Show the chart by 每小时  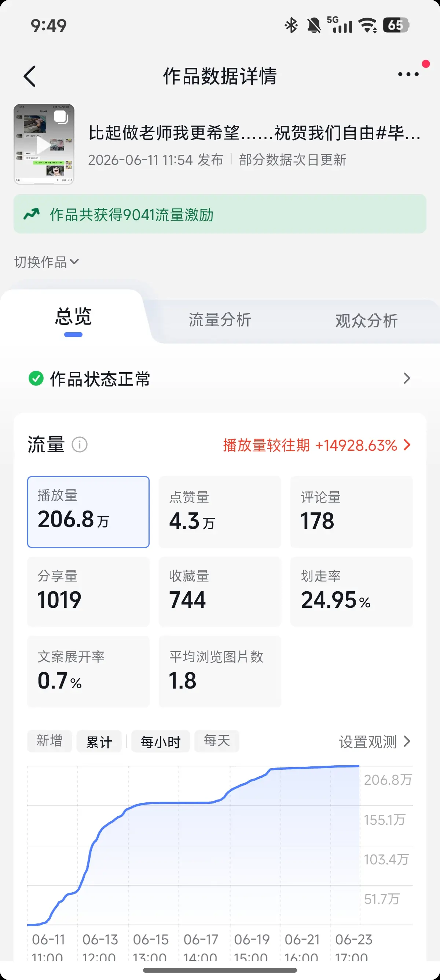point(160,741)
